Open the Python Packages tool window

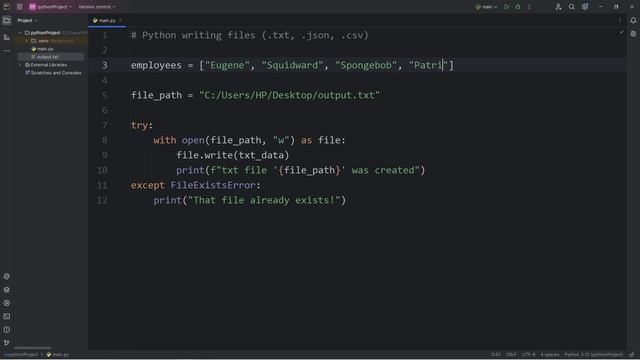pos(7,276)
